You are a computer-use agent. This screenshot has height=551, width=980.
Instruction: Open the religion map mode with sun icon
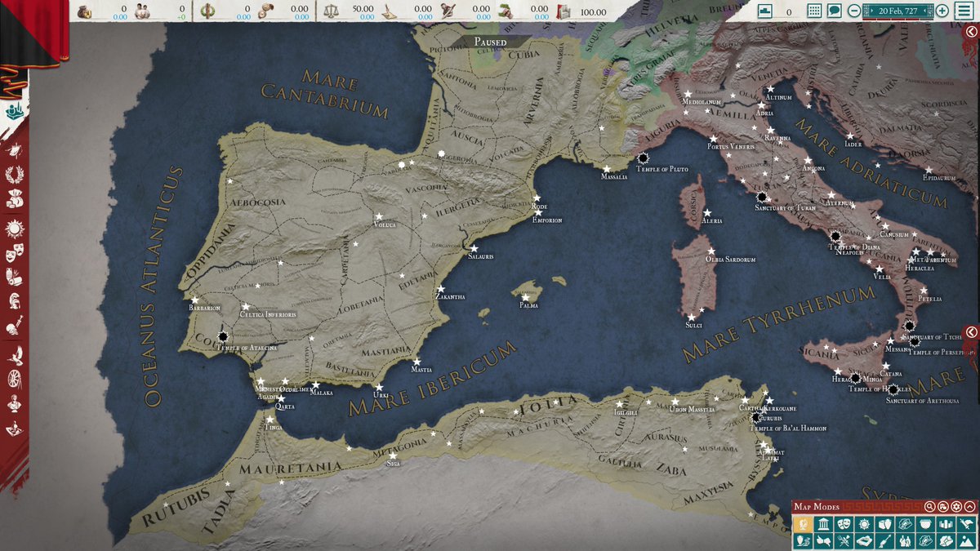(x=864, y=524)
